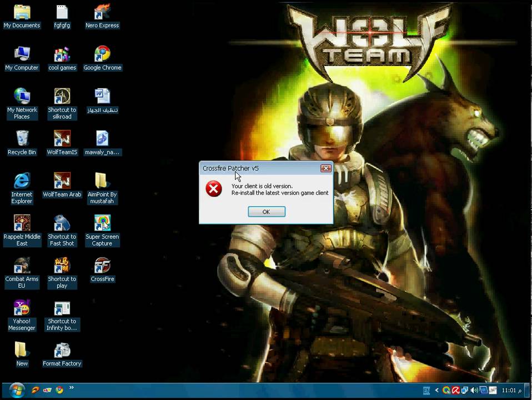Select the Recycle Bin icon

click(22, 143)
